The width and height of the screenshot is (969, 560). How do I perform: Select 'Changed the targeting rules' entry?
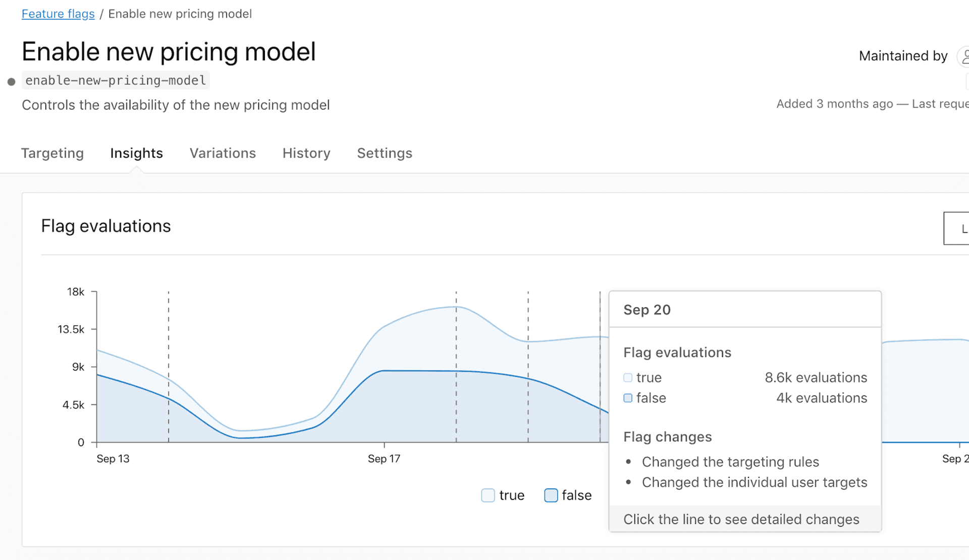coord(730,462)
